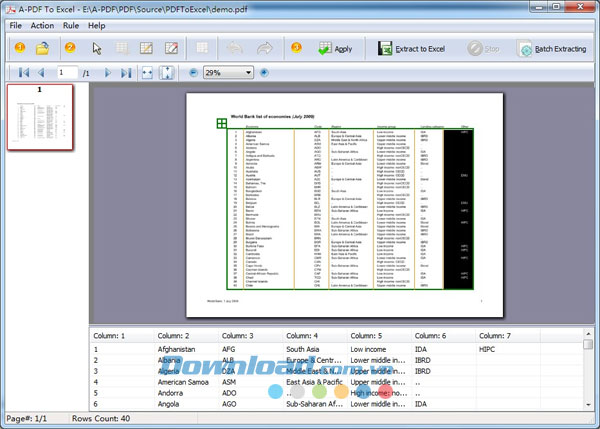Click the Column: 7 header
The height and width of the screenshot is (429, 600).
(x=507, y=336)
